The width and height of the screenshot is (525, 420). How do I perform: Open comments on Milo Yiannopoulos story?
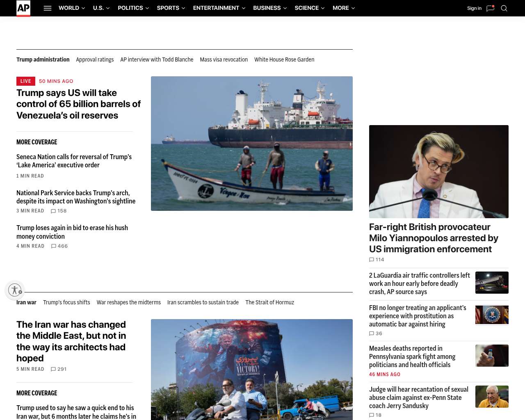(377, 260)
